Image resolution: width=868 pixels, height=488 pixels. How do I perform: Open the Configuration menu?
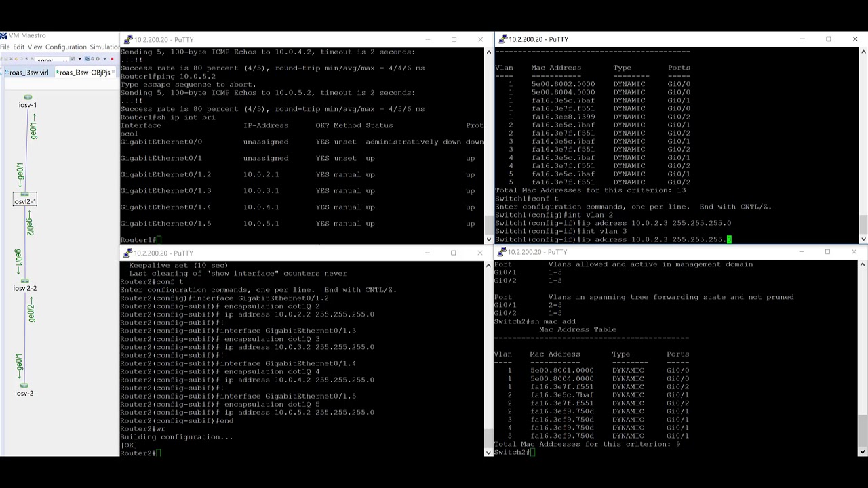(66, 47)
